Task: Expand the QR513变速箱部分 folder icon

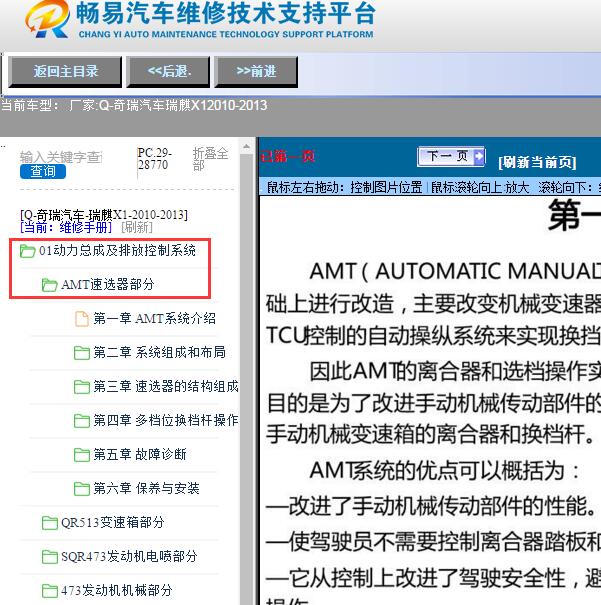Action: click(49, 523)
